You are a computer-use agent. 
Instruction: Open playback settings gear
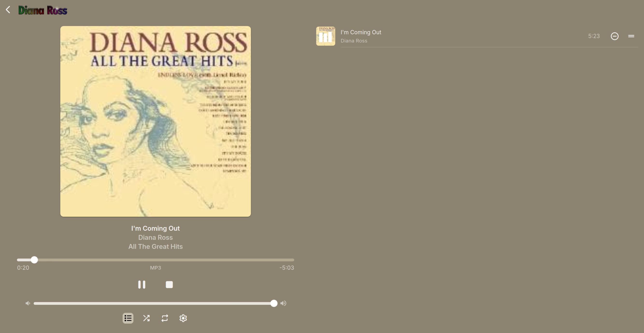pyautogui.click(x=183, y=318)
